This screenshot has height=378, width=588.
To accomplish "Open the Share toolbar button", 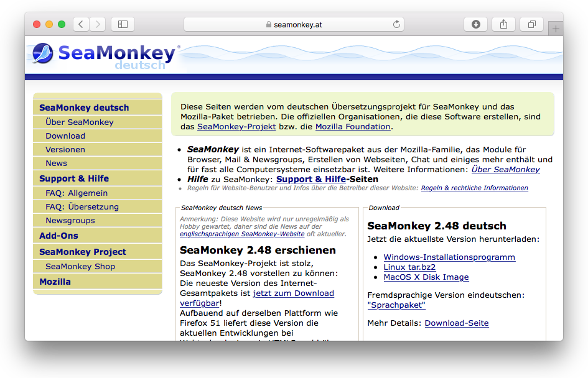I will tap(503, 24).
